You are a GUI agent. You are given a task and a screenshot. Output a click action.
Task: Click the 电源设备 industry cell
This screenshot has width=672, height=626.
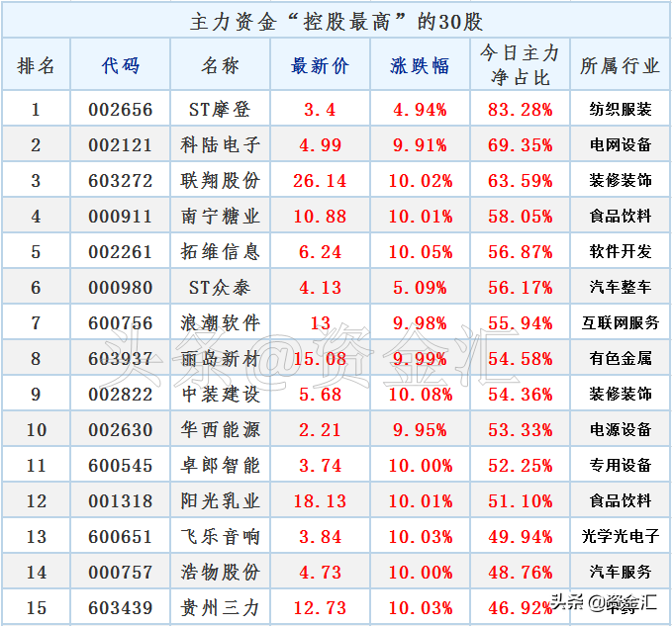[x=621, y=429]
